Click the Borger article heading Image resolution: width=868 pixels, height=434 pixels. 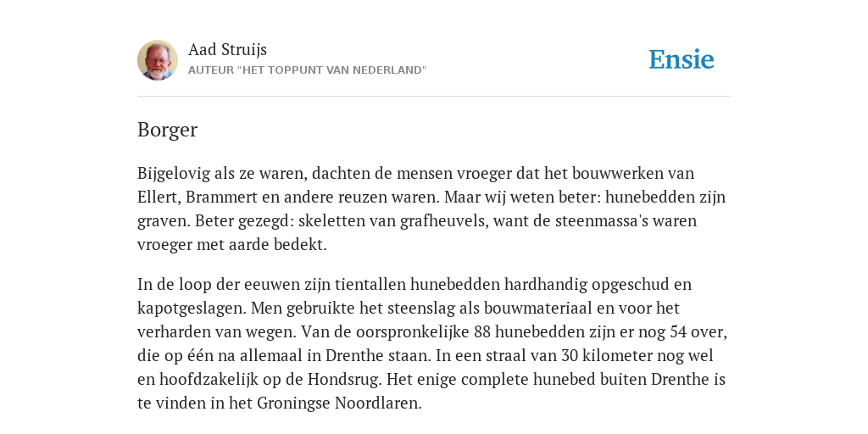coord(167,130)
